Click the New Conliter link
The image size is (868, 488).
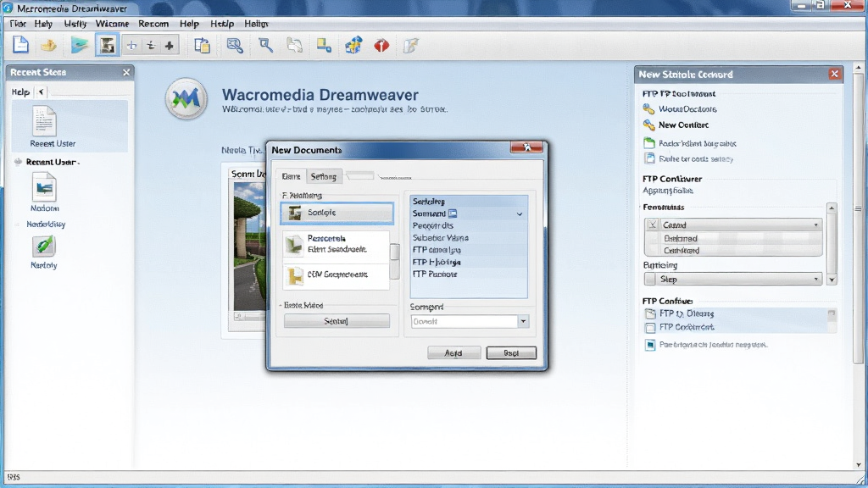[x=684, y=125]
